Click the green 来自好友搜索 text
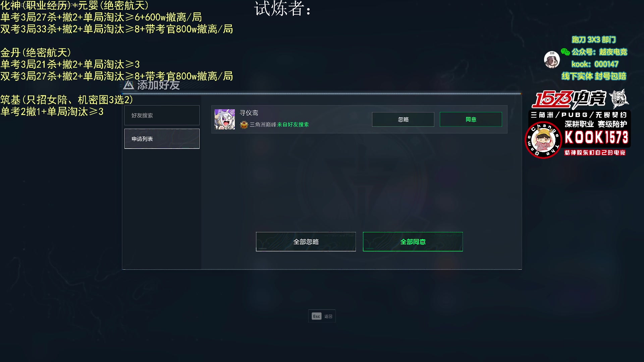Screen dimensions: 644x362 [293, 125]
